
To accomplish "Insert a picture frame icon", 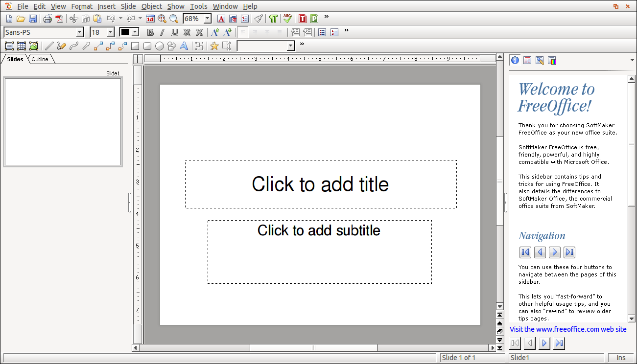I will pyautogui.click(x=33, y=46).
